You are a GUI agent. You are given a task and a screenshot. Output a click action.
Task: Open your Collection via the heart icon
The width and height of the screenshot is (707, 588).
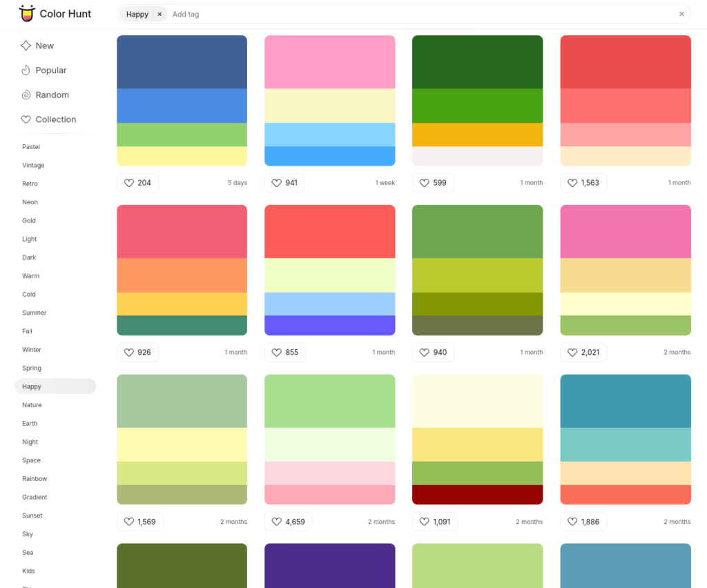[26, 119]
